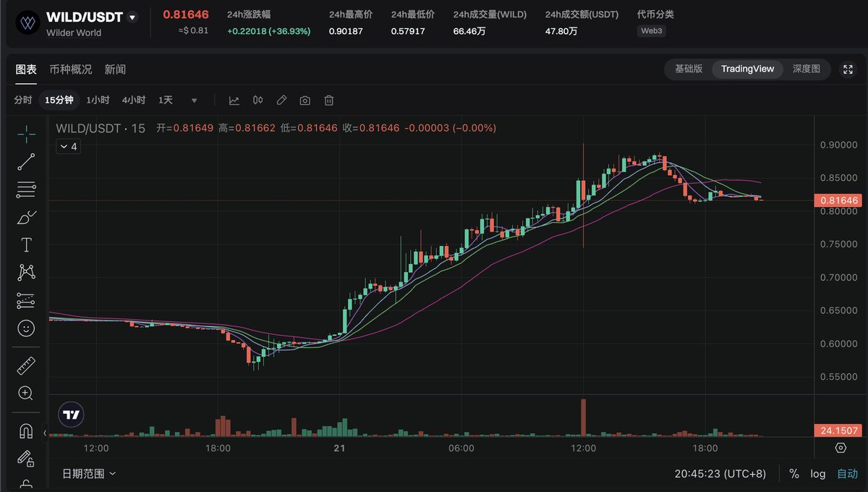
Task: Click the header price 0.81646
Action: point(186,14)
